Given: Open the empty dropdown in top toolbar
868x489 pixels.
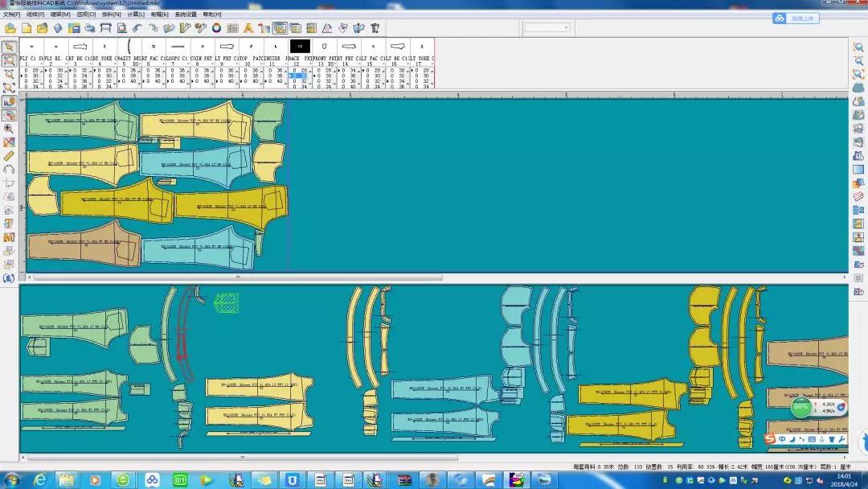Looking at the screenshot, I should 547,27.
